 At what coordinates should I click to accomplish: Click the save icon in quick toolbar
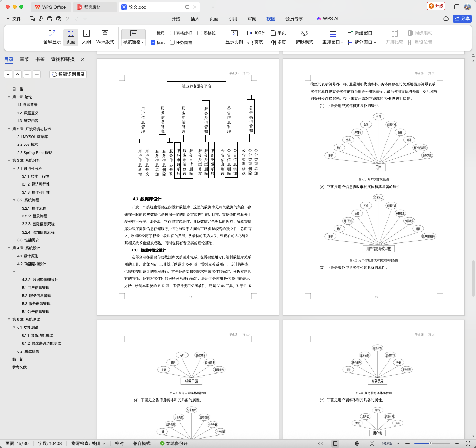click(32, 19)
